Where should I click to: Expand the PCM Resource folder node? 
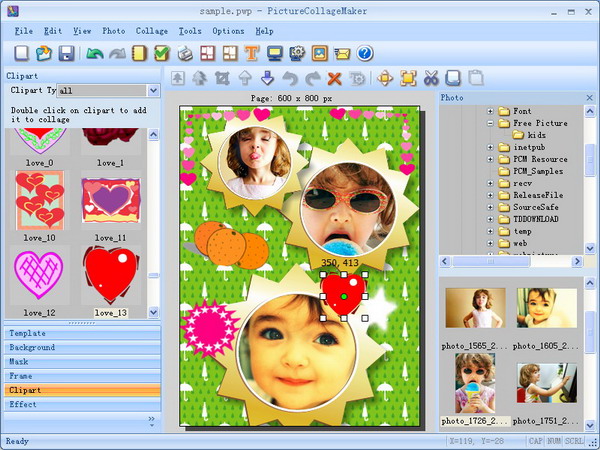[x=490, y=159]
